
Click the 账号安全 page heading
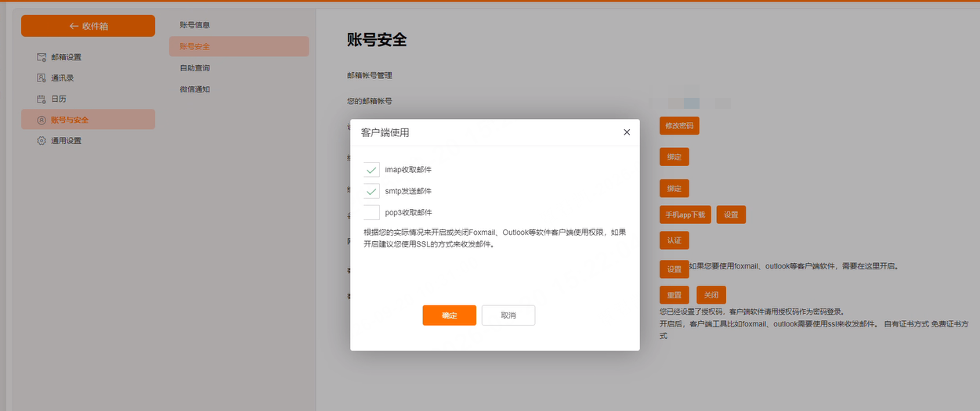pos(377,40)
